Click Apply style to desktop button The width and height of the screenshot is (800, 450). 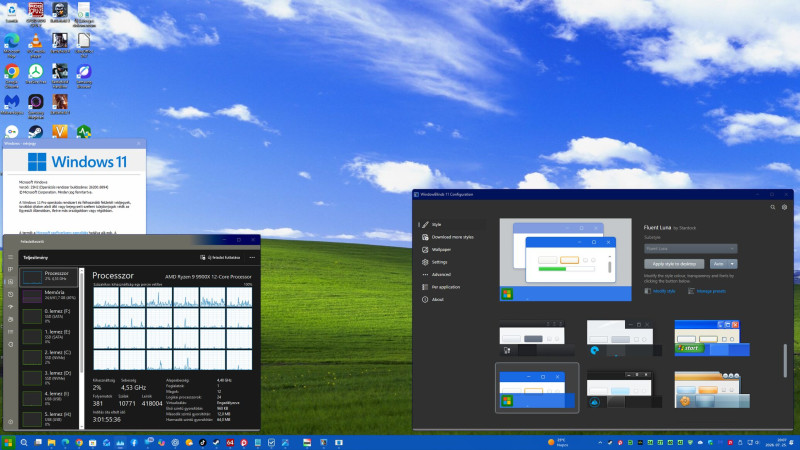(x=674, y=264)
